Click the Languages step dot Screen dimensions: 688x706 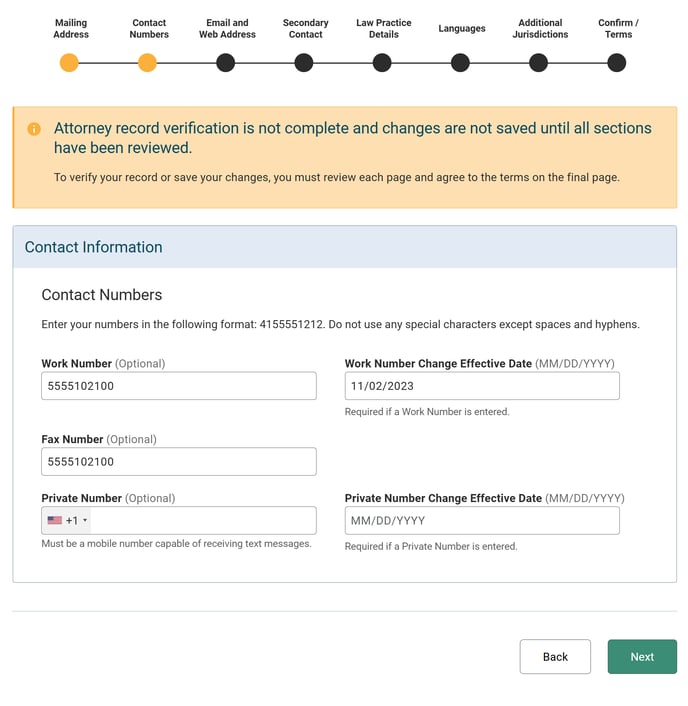pos(460,63)
